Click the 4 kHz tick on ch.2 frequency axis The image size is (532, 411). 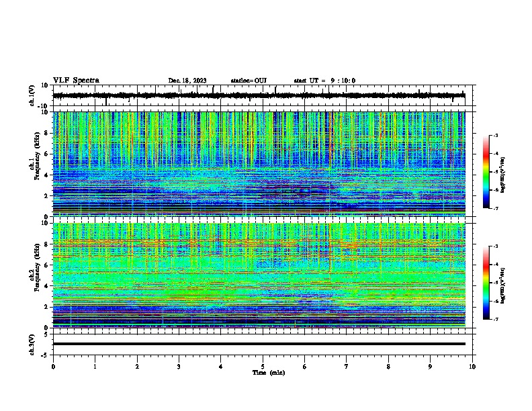point(47,286)
